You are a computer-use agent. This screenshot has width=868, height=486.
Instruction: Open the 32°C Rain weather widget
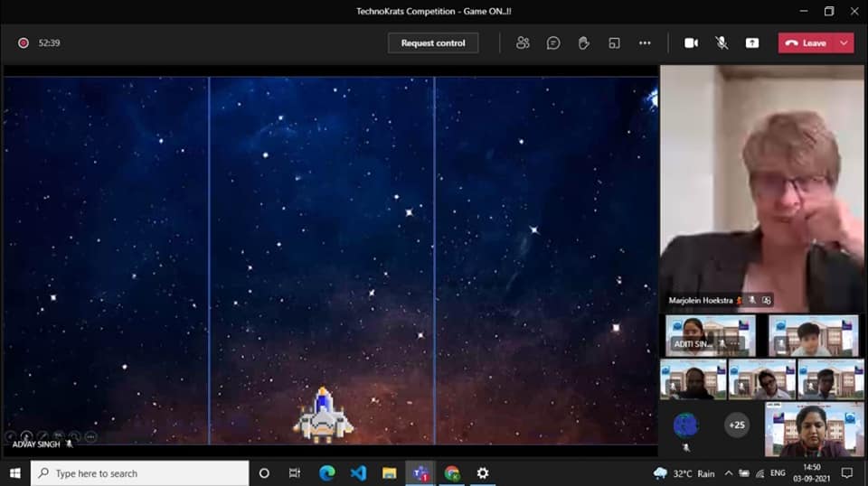(x=684, y=473)
